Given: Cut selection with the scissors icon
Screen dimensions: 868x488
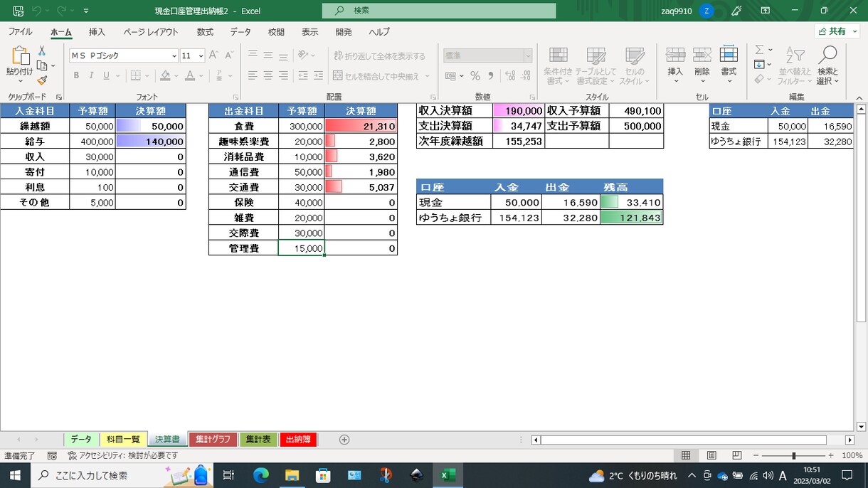Looking at the screenshot, I should (42, 51).
